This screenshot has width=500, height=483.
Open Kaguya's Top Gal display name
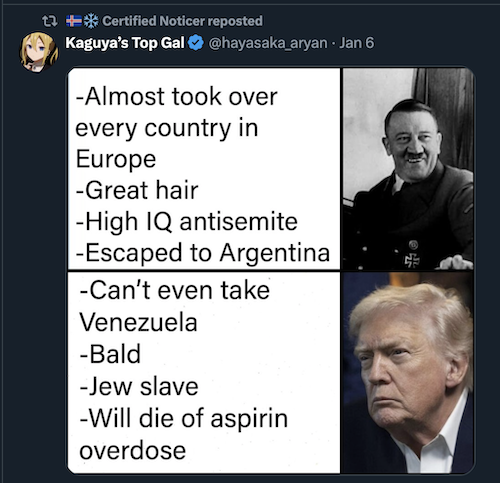tap(125, 43)
